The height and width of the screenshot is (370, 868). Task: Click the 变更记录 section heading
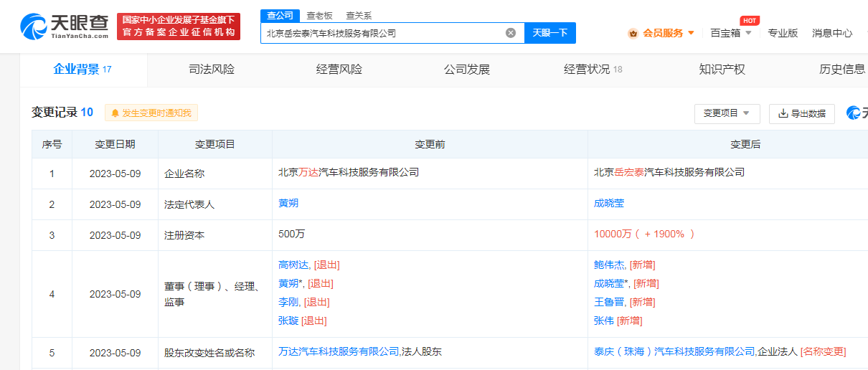[x=62, y=113]
